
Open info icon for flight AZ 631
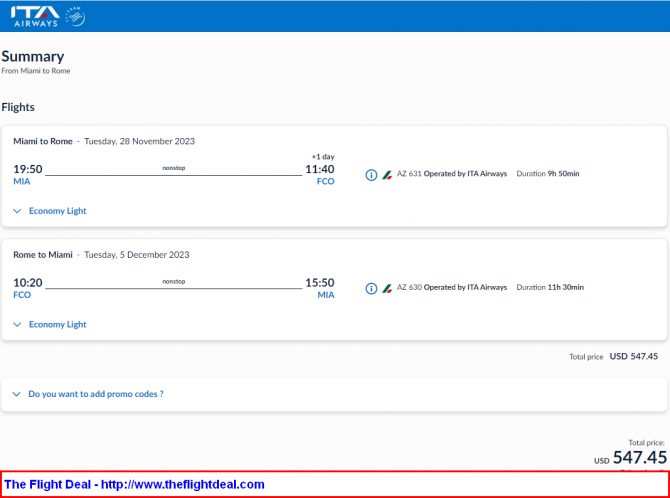point(371,175)
